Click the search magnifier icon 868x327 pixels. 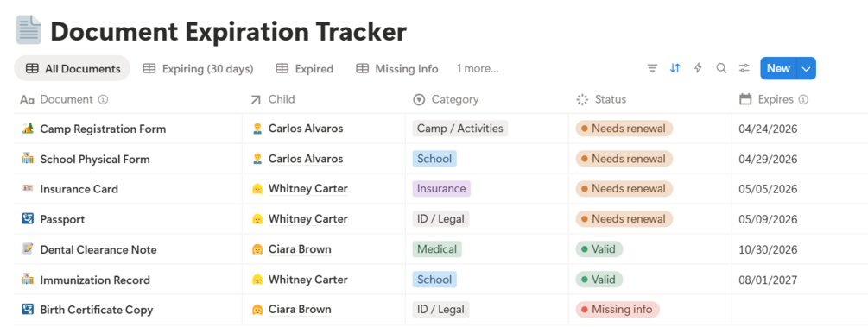pyautogui.click(x=721, y=68)
